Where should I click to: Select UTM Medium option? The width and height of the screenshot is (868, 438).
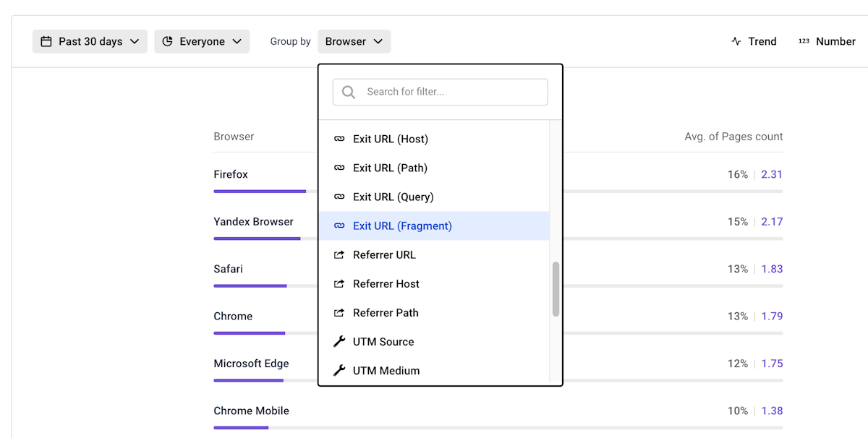pyautogui.click(x=434, y=370)
